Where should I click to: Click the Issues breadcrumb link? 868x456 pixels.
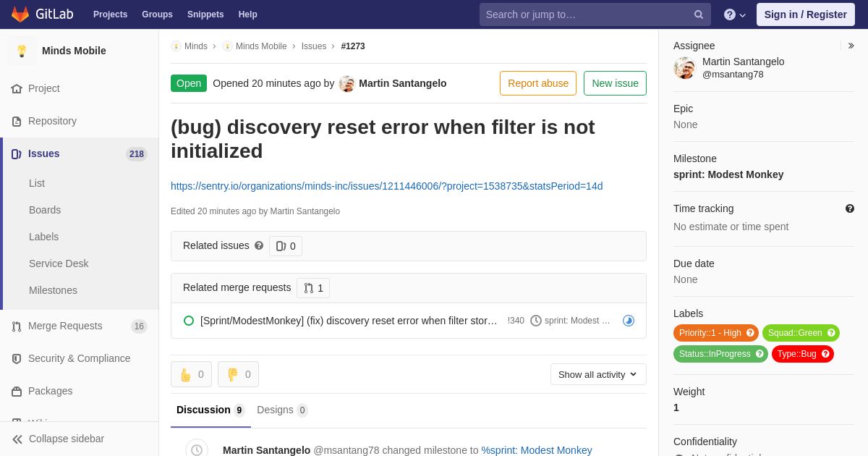314,46
